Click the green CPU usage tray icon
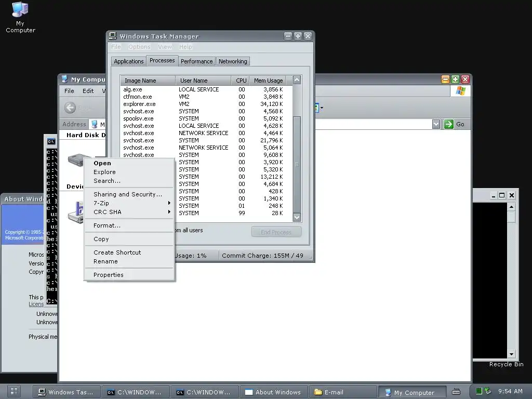 478,391
